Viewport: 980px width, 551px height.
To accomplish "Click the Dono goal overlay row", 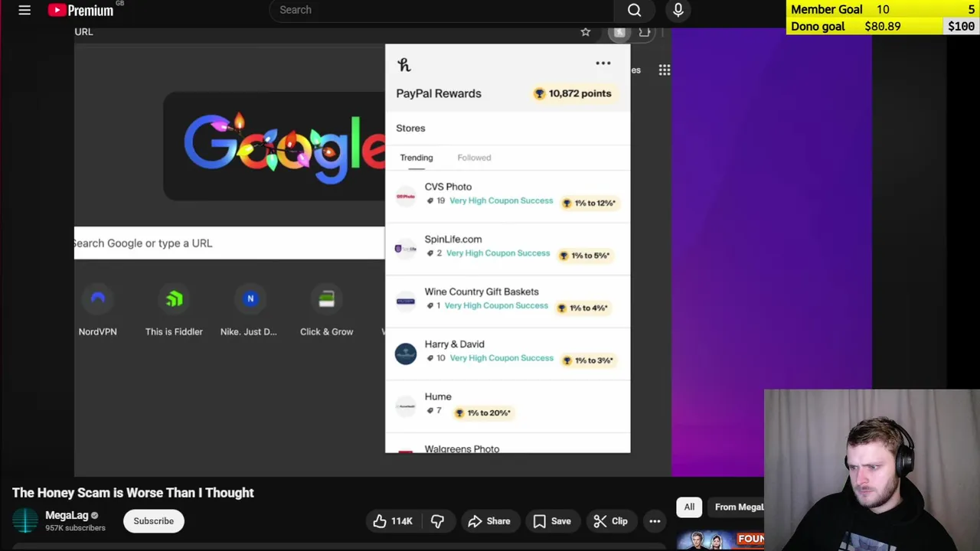I will tap(883, 26).
